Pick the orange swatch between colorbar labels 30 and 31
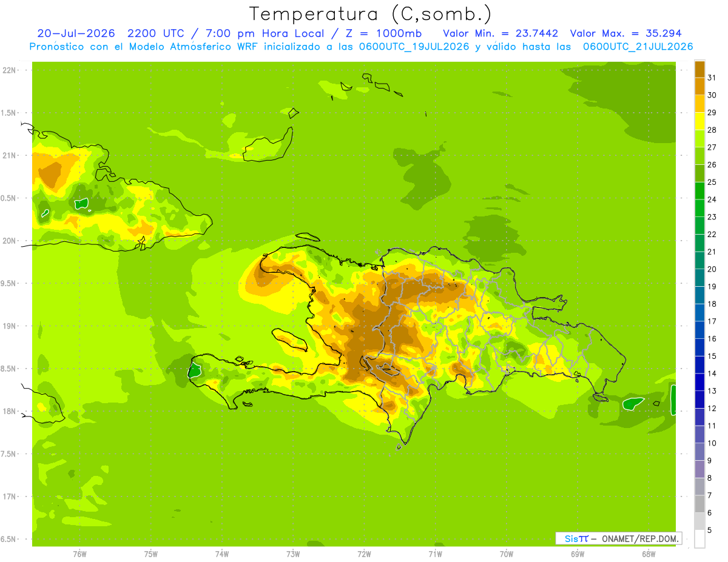Screen dimensions: 728x562 pos(699,86)
